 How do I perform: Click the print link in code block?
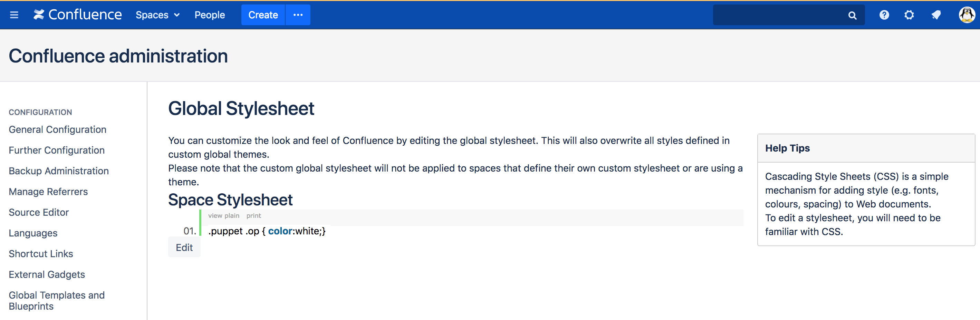[x=254, y=215]
